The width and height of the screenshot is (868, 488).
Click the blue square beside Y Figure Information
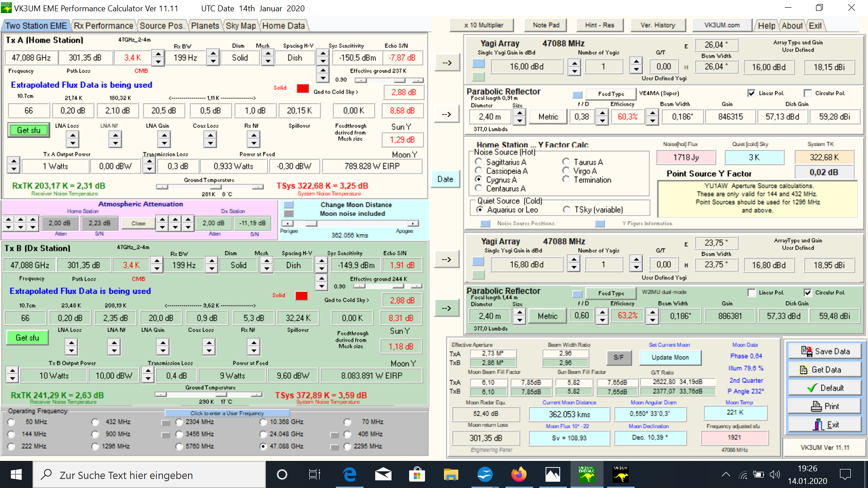tap(600, 224)
